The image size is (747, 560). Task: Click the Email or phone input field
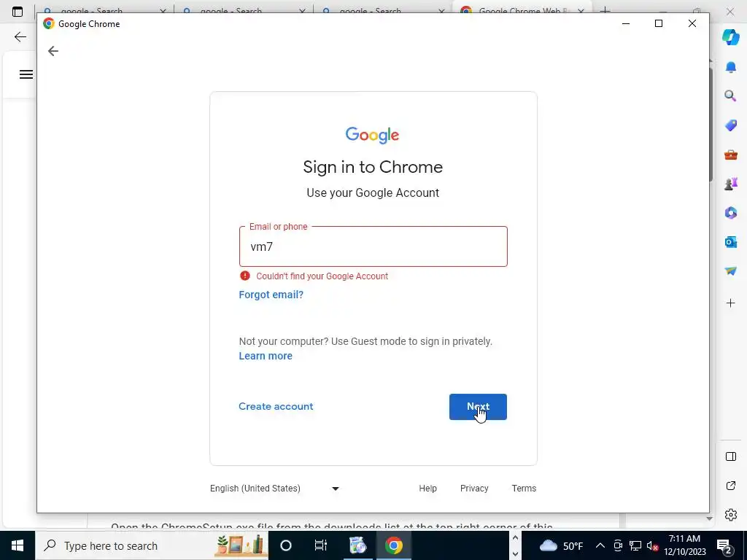click(373, 246)
